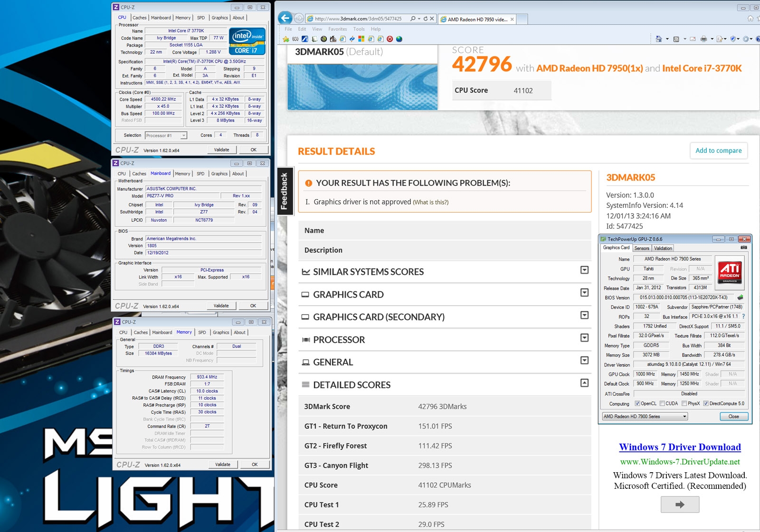Click command bar Home button
The width and height of the screenshot is (760, 532).
659,39
